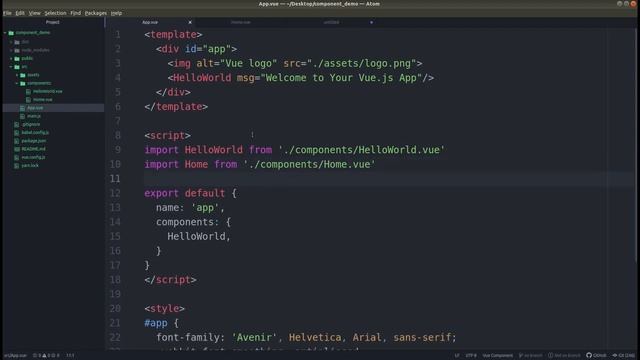Click the public folder icon
Image resolution: width=640 pixels, height=360 pixels.
click(x=17, y=58)
